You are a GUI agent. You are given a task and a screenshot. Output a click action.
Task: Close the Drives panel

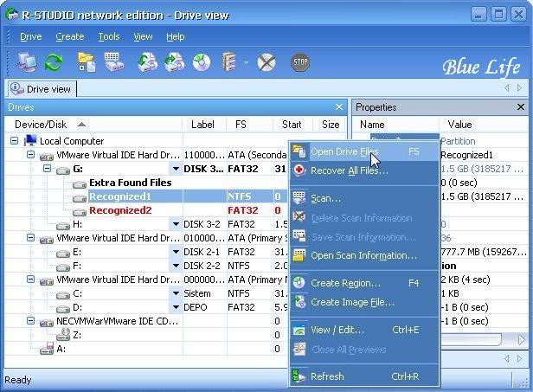(x=339, y=107)
